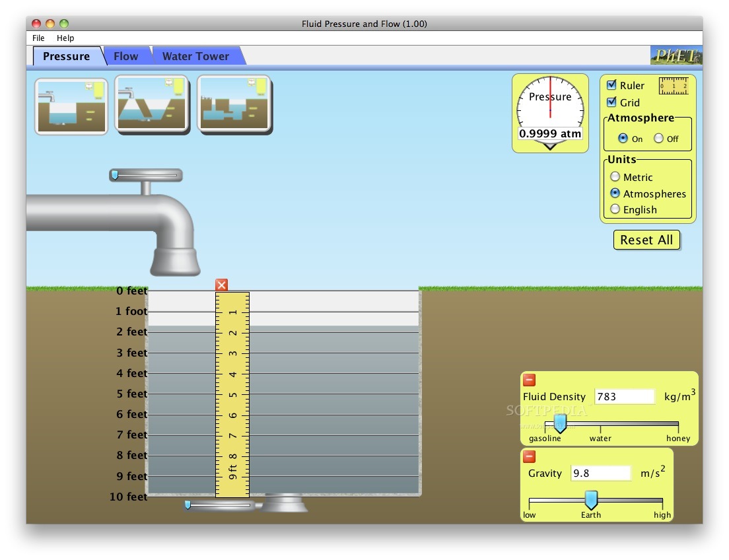Click the PhET logo
The width and height of the screenshot is (729, 560).
676,55
